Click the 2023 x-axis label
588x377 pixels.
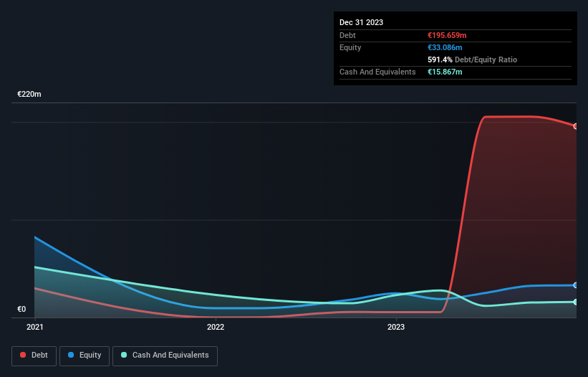click(x=396, y=327)
